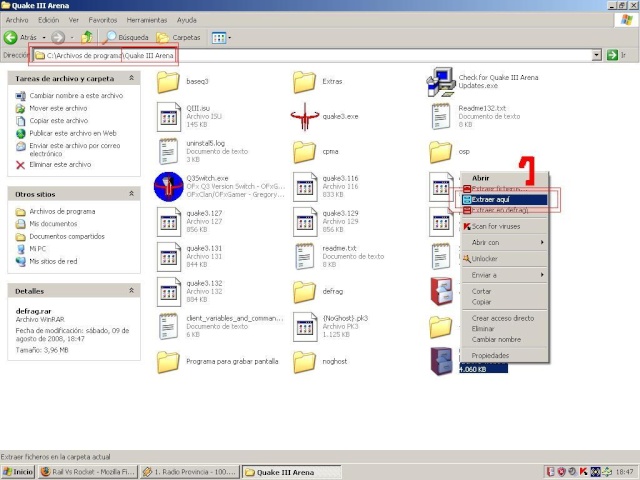Open the Herramientas menu
This screenshot has width=640, height=480.
tap(147, 20)
